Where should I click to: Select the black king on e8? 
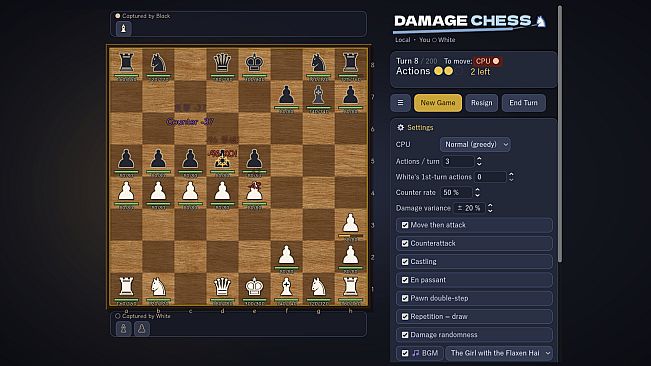coord(254,63)
